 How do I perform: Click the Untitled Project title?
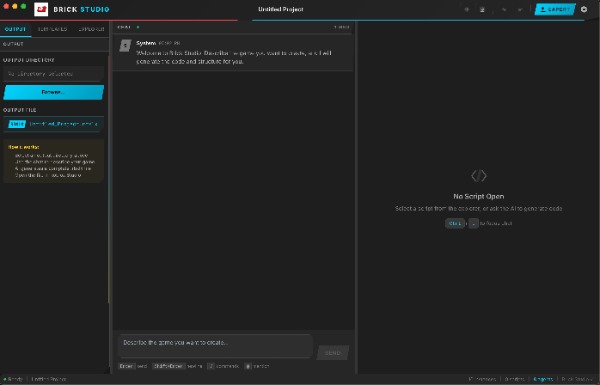(281, 9)
